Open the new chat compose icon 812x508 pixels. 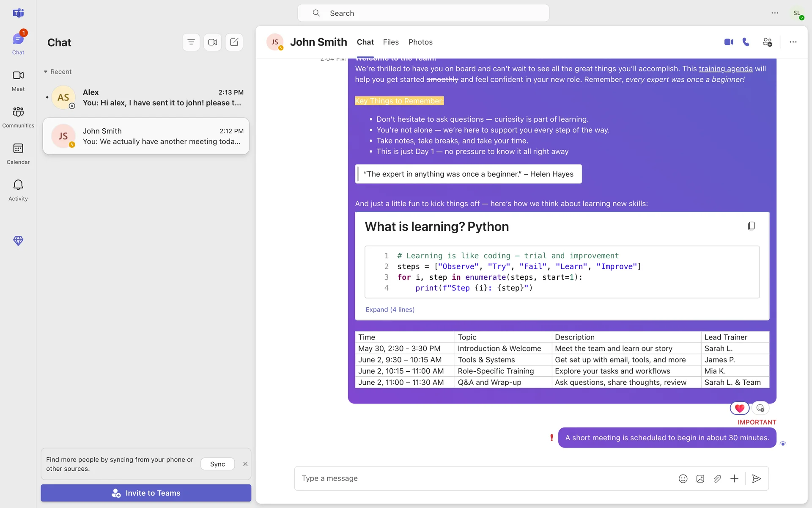234,42
